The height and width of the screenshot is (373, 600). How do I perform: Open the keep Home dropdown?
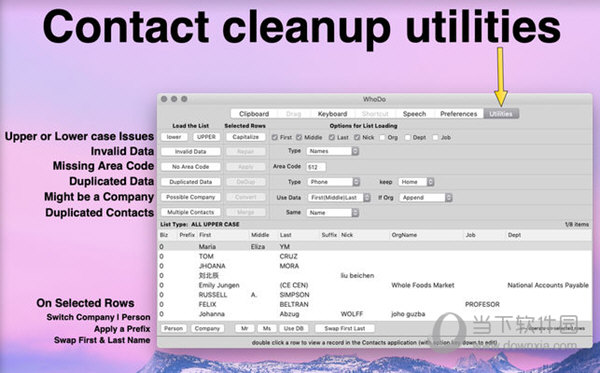(416, 182)
